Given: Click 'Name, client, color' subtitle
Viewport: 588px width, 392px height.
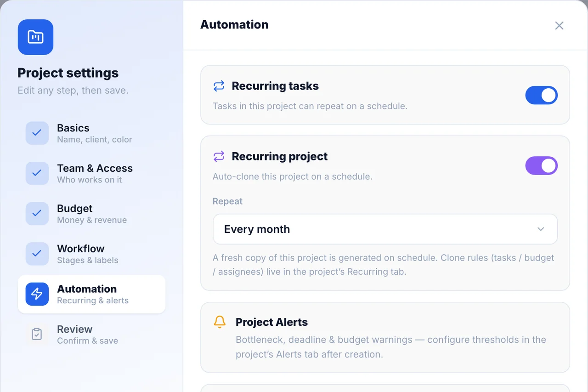Looking at the screenshot, I should point(95,140).
